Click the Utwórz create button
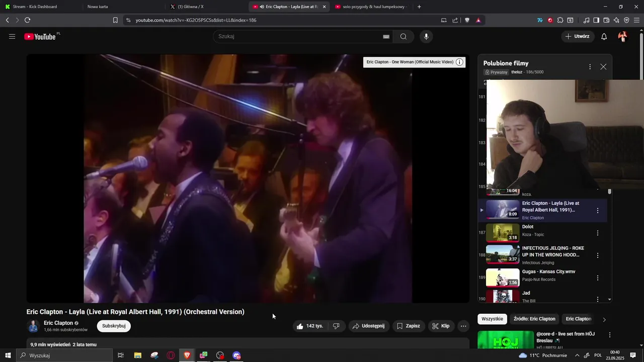Screen dimensions: 644x362 coord(577,36)
